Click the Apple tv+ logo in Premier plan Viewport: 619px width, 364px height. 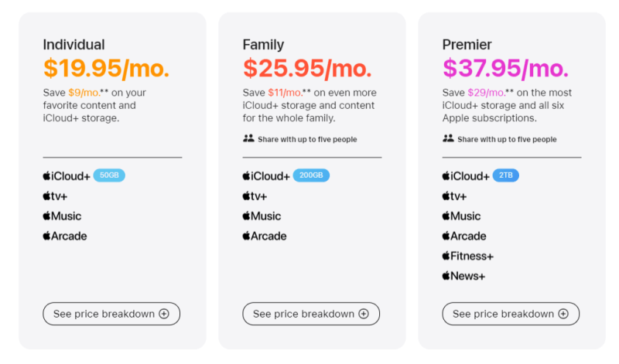(x=454, y=196)
